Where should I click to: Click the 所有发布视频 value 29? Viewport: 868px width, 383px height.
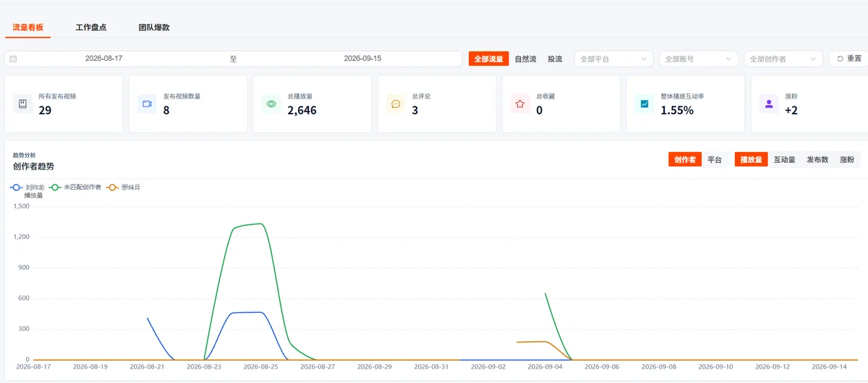pyautogui.click(x=45, y=111)
